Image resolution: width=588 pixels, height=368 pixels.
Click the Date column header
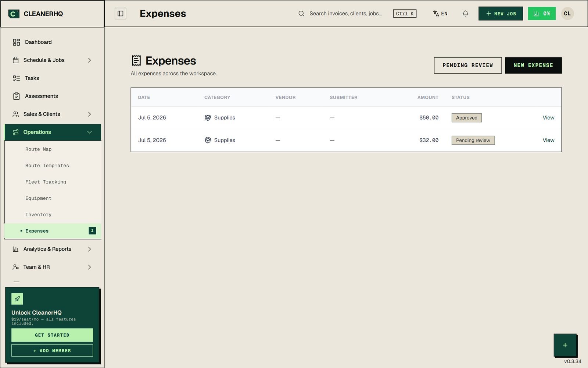click(144, 98)
